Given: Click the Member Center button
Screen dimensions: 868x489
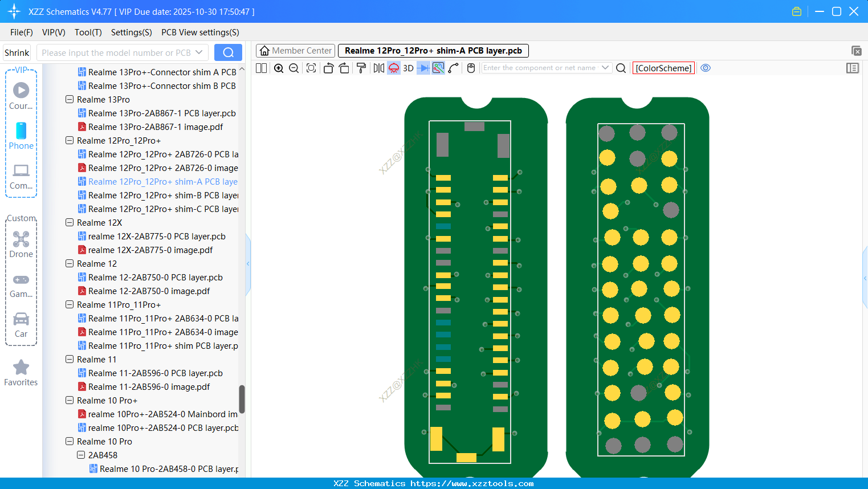Looking at the screenshot, I should [x=295, y=51].
